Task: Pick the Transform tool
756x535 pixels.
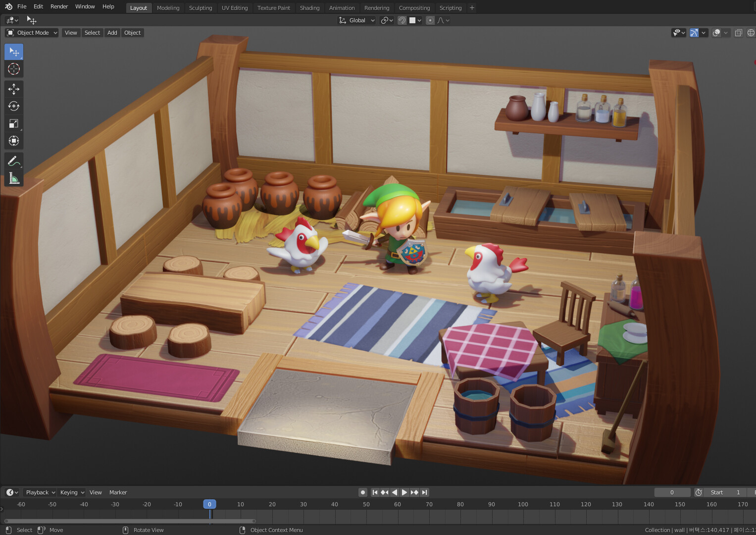Action: (14, 141)
